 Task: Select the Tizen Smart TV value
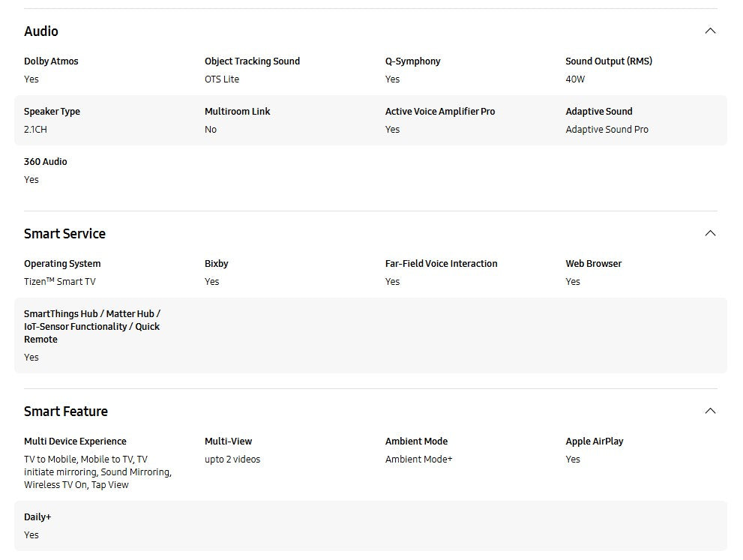[x=60, y=282]
